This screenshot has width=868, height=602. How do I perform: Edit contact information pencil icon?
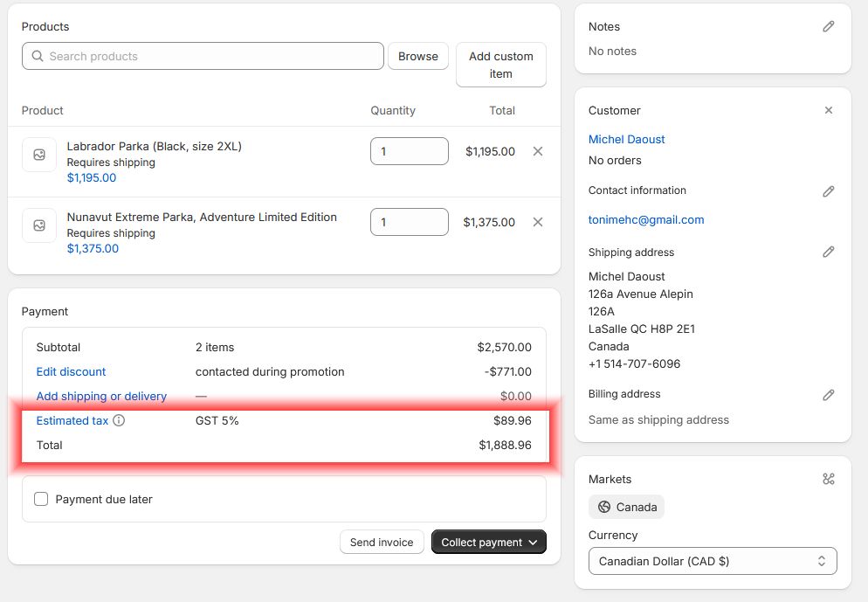click(829, 191)
